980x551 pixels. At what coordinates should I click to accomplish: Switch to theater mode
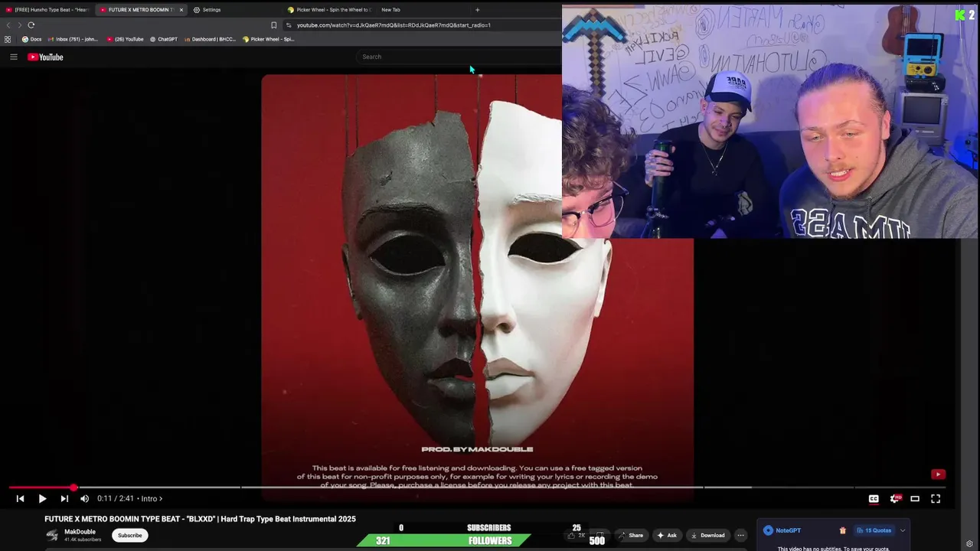click(915, 499)
